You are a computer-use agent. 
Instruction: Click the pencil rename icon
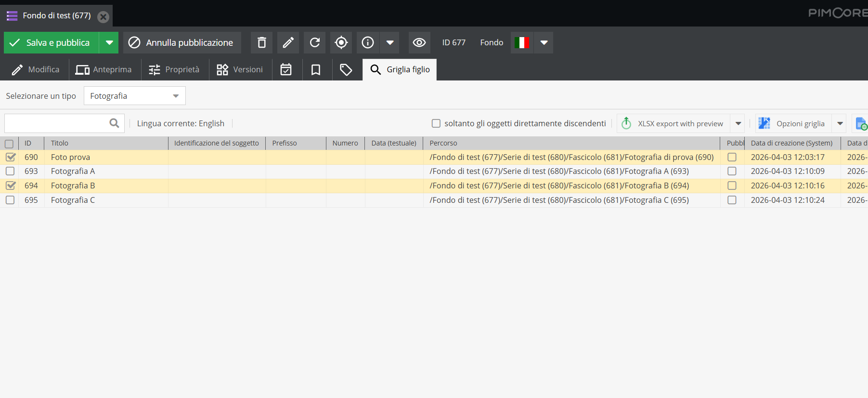[x=288, y=43]
